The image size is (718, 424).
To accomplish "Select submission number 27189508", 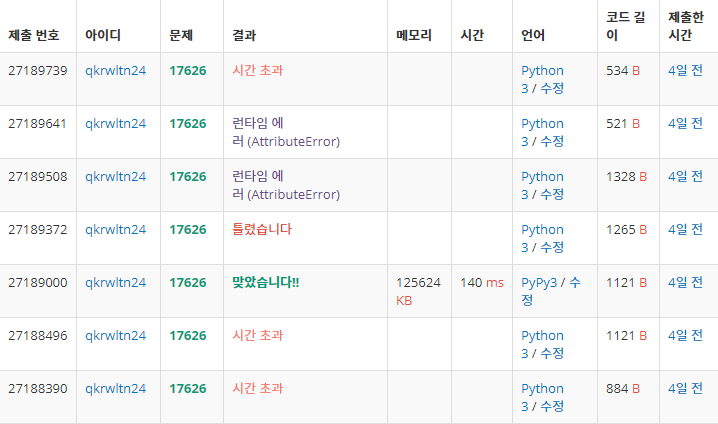I will [x=38, y=177].
